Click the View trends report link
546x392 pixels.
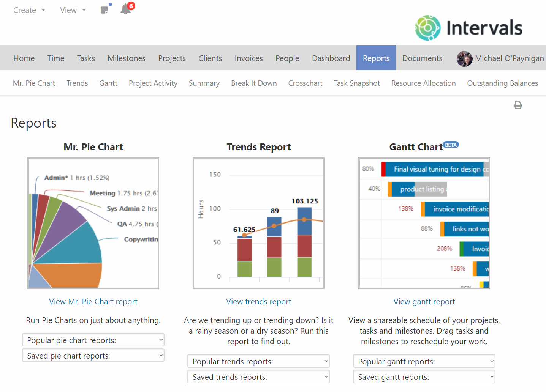258,301
